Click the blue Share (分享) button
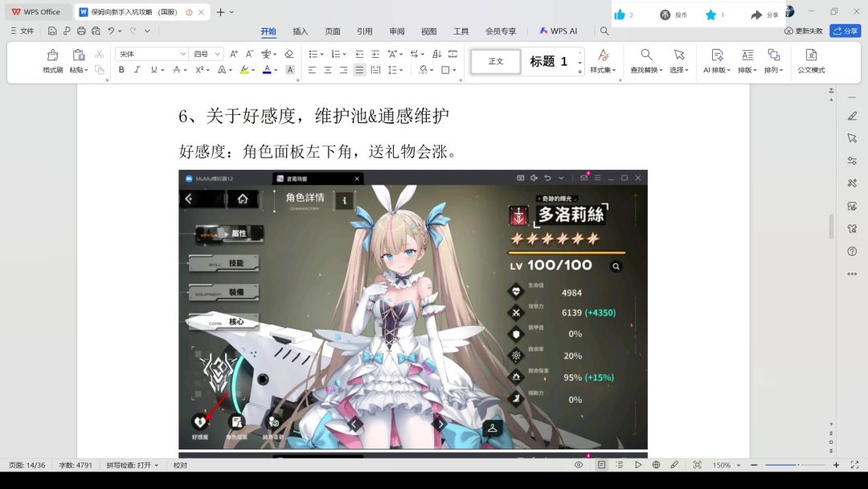This screenshot has height=489, width=868. (845, 31)
